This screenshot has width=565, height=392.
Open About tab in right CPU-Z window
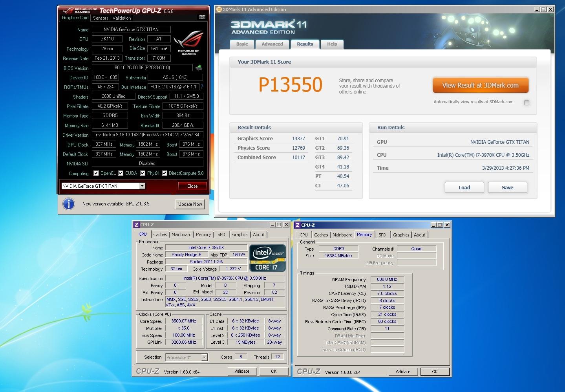point(420,235)
